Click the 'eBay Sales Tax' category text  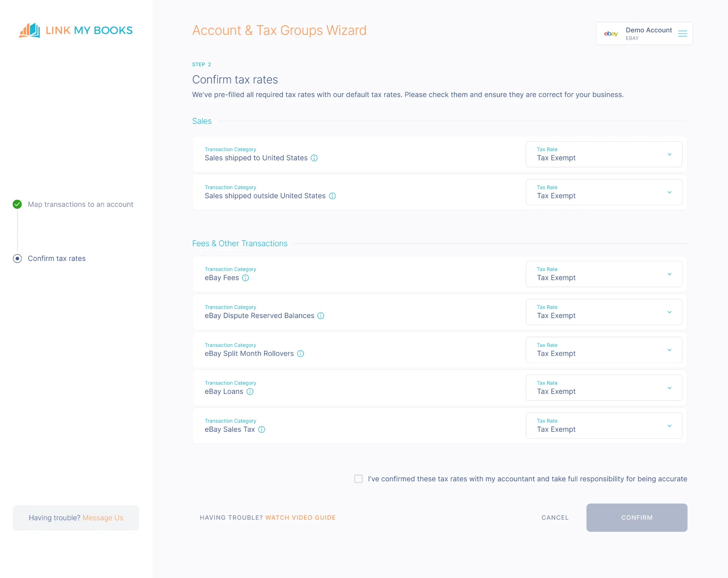tap(230, 429)
